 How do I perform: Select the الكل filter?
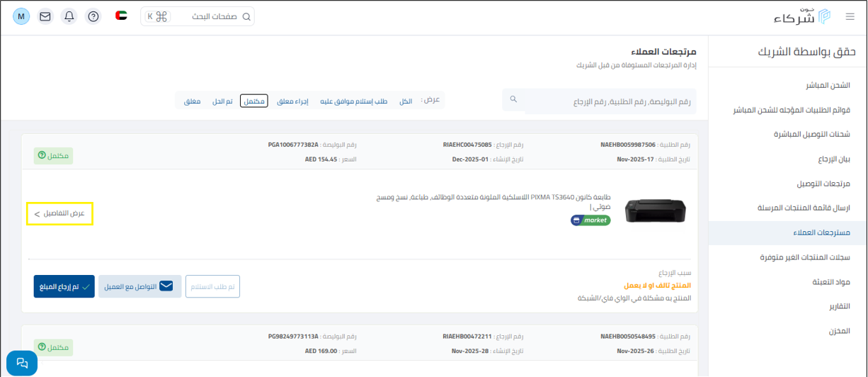click(x=406, y=101)
